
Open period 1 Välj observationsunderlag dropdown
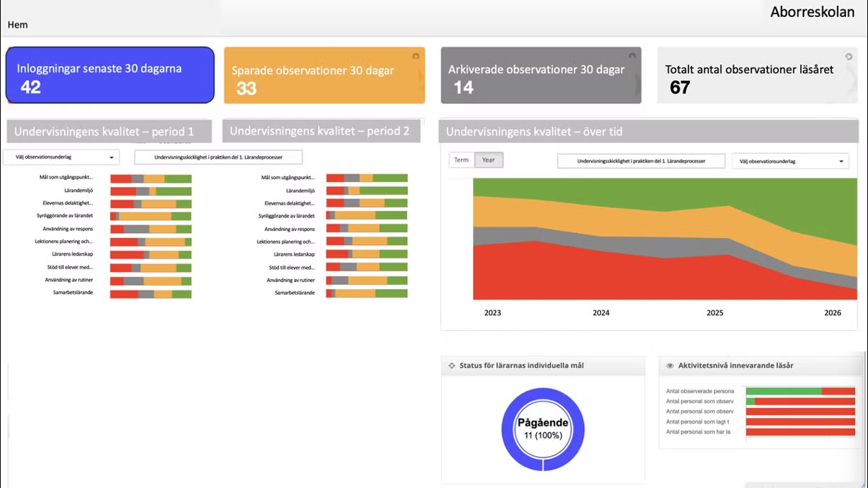61,157
